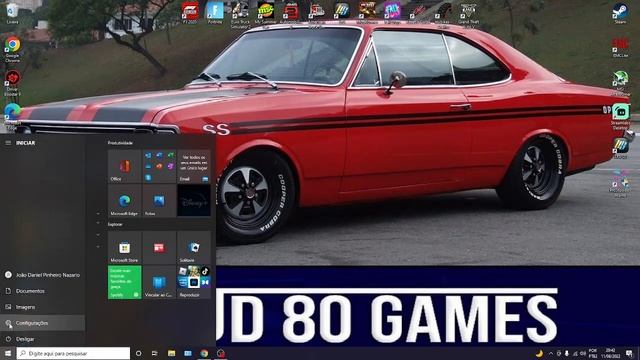Open the Vincular ao Celular tile
This screenshot has width=640, height=360.
pyautogui.click(x=159, y=282)
